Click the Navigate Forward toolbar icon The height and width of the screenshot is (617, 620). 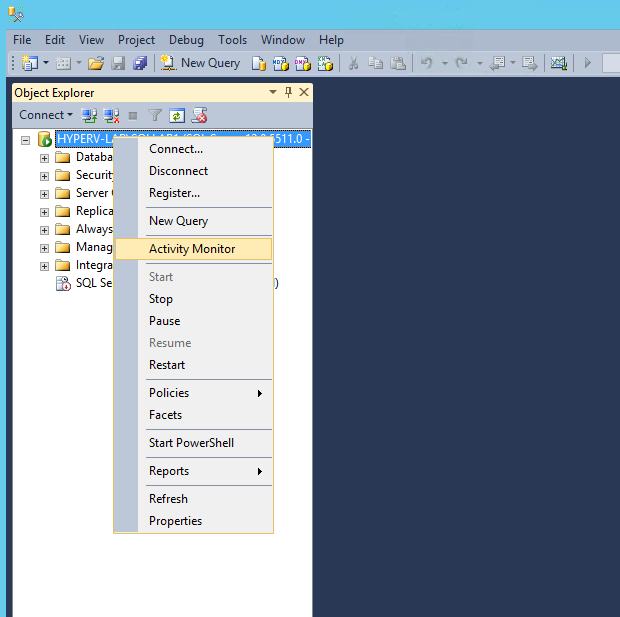point(530,63)
